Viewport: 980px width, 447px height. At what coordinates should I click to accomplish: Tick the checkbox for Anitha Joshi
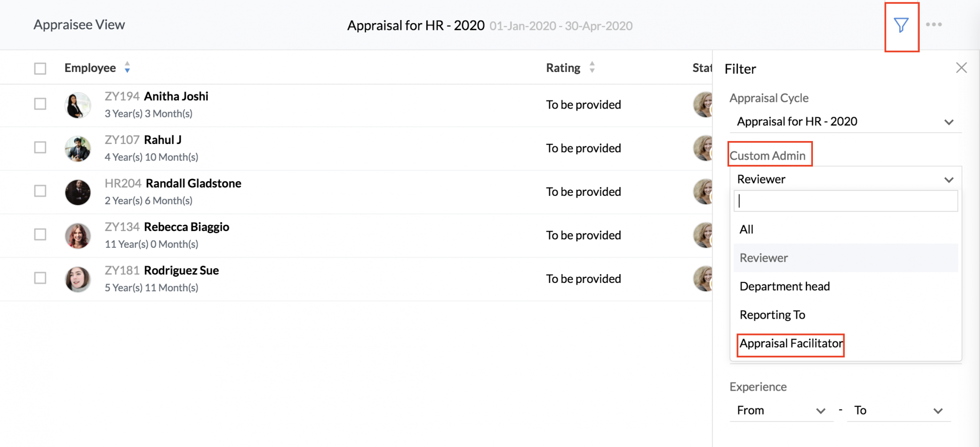point(40,104)
